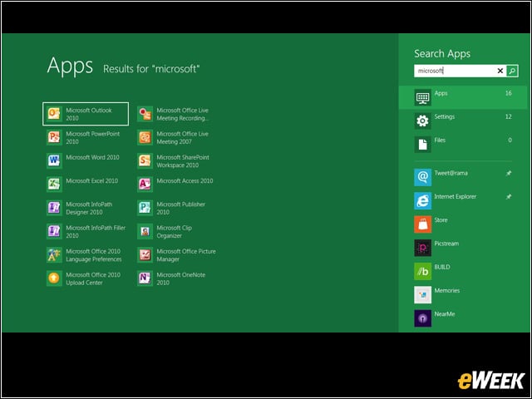Launch Office Picture Manager icon

point(145,254)
